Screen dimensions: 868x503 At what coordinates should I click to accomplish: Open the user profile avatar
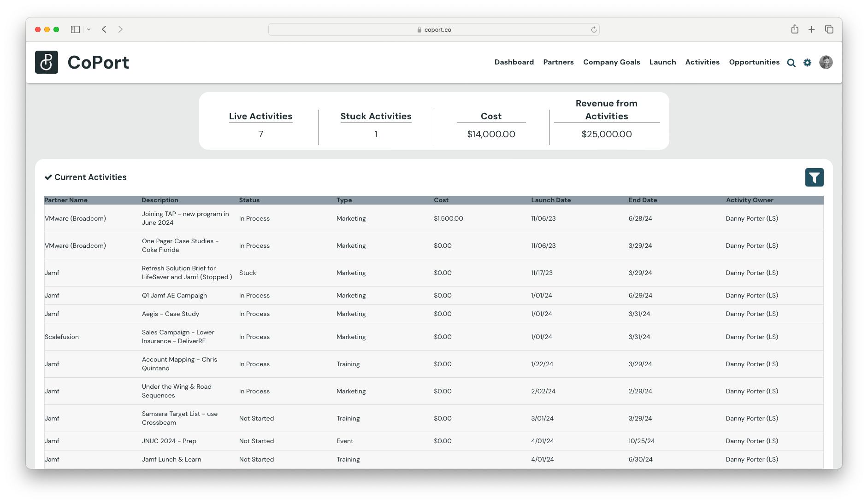[826, 62]
